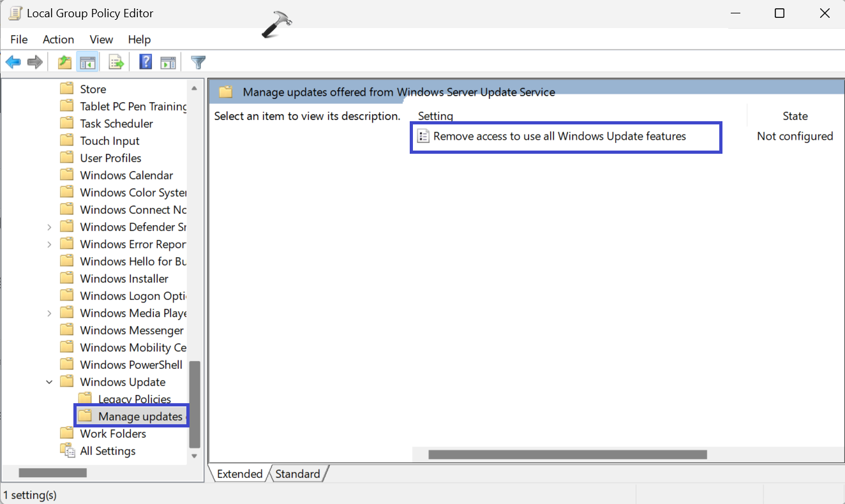The height and width of the screenshot is (504, 845).
Task: Select the Manage updates tree item
Action: pos(140,416)
